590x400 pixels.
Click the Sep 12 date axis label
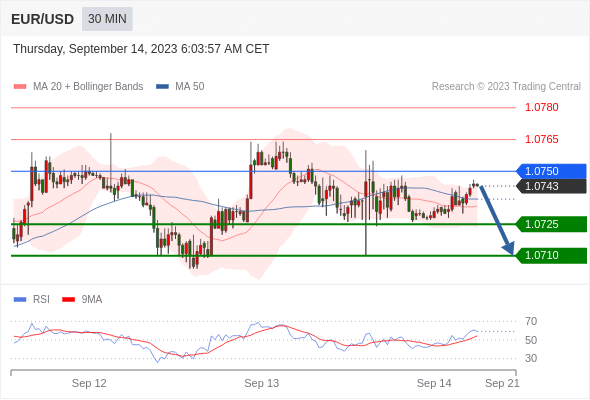[x=89, y=383]
